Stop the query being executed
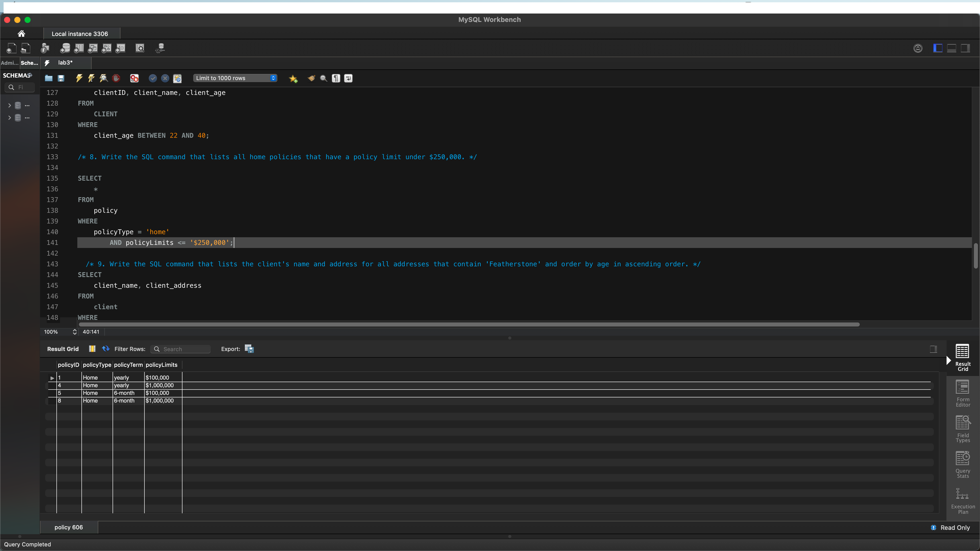 tap(116, 78)
